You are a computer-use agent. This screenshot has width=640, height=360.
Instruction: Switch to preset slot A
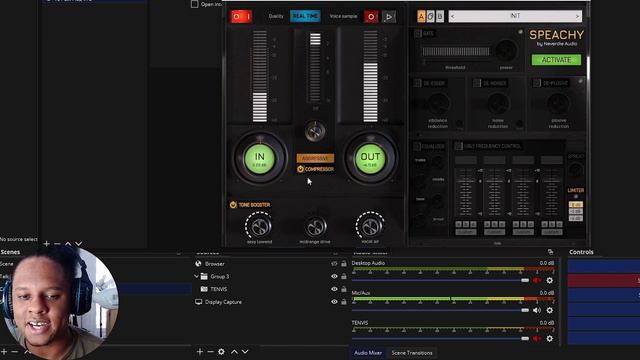[421, 16]
